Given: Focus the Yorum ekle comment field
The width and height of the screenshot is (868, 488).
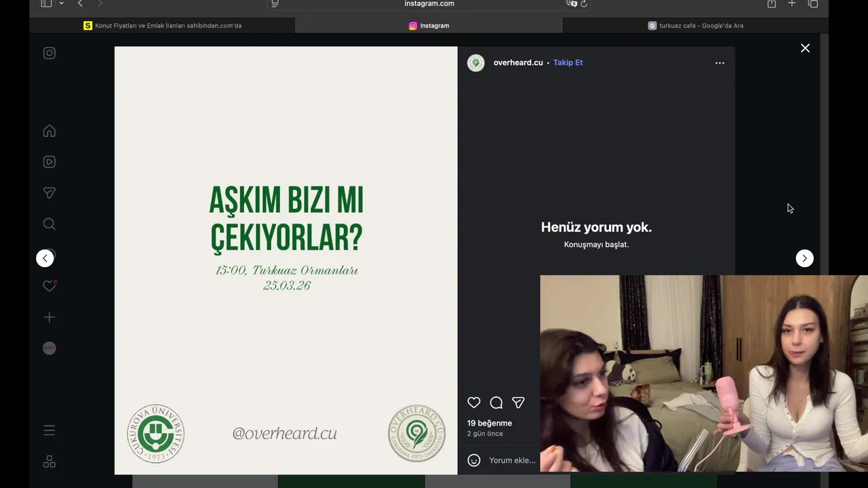Looking at the screenshot, I should tap(513, 460).
